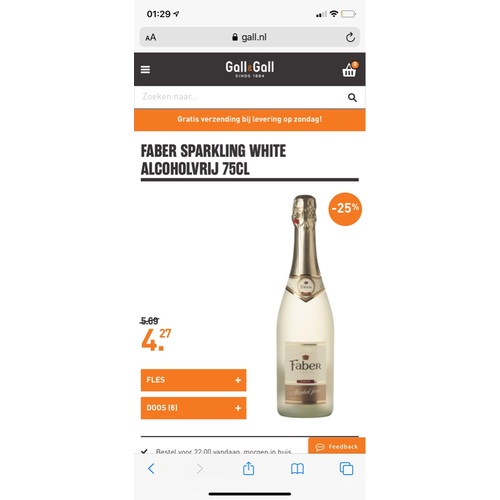Tap the Gall & Gall logo
This screenshot has width=500, height=500.
click(x=250, y=69)
